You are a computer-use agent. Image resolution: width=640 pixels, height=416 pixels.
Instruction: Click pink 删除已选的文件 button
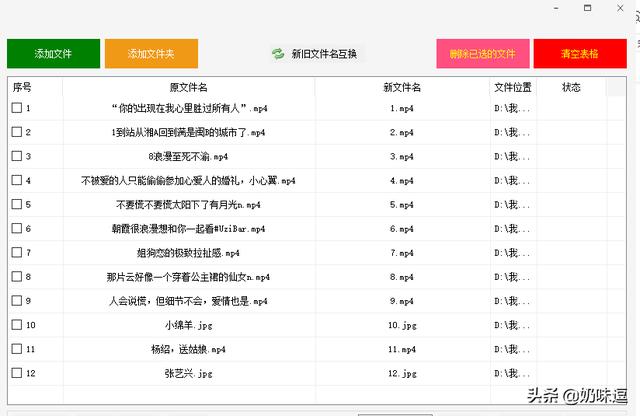coord(483,53)
